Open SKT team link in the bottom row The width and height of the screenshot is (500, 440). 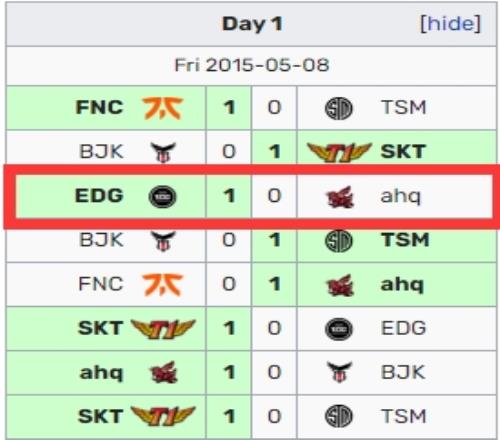coord(100,416)
